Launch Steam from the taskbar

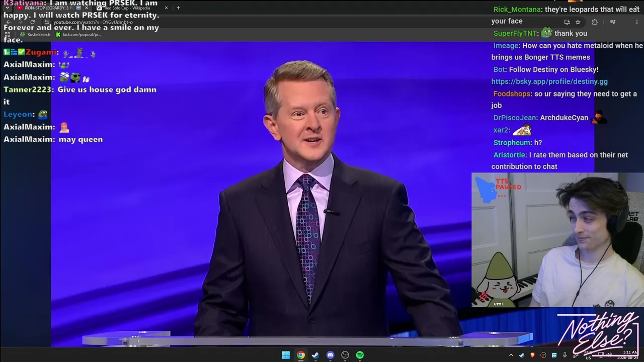[315, 355]
